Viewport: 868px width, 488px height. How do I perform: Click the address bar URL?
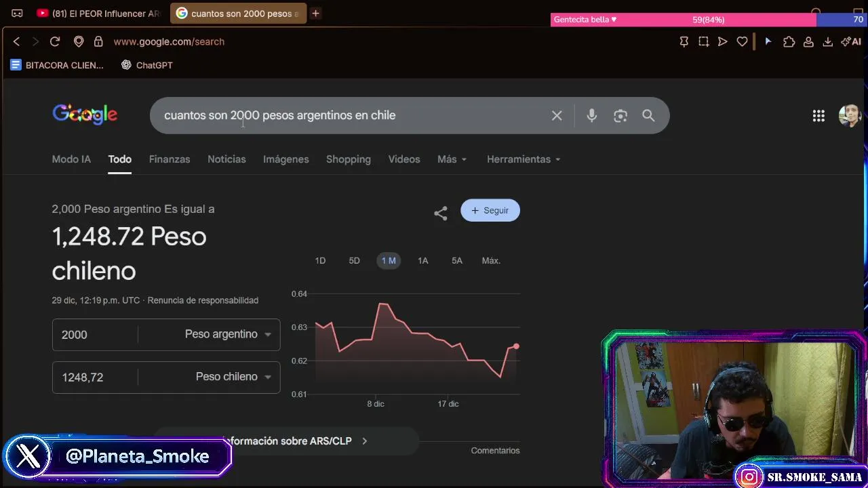[169, 41]
